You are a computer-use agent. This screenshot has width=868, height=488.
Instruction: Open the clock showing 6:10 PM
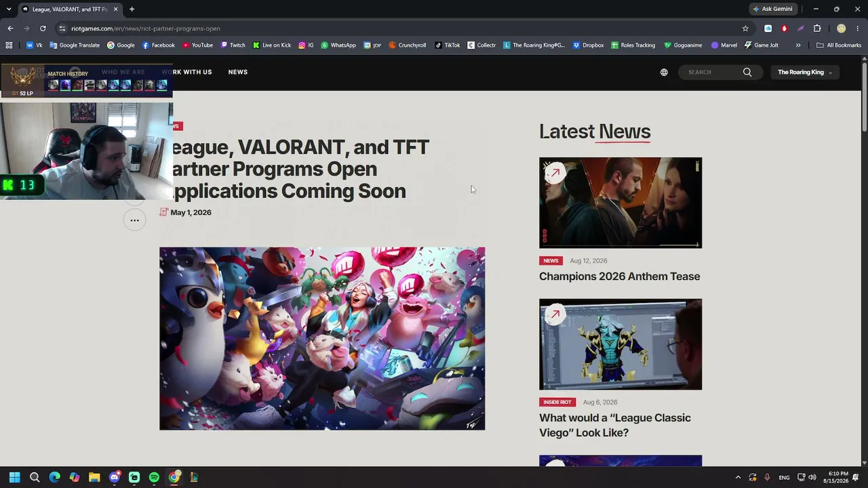[837, 477]
